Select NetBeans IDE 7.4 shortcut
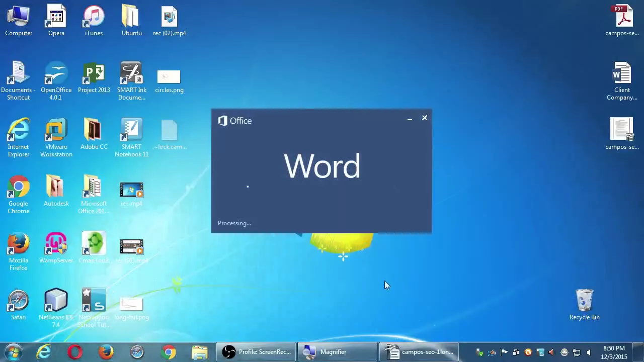This screenshot has height=362, width=644. (x=56, y=308)
